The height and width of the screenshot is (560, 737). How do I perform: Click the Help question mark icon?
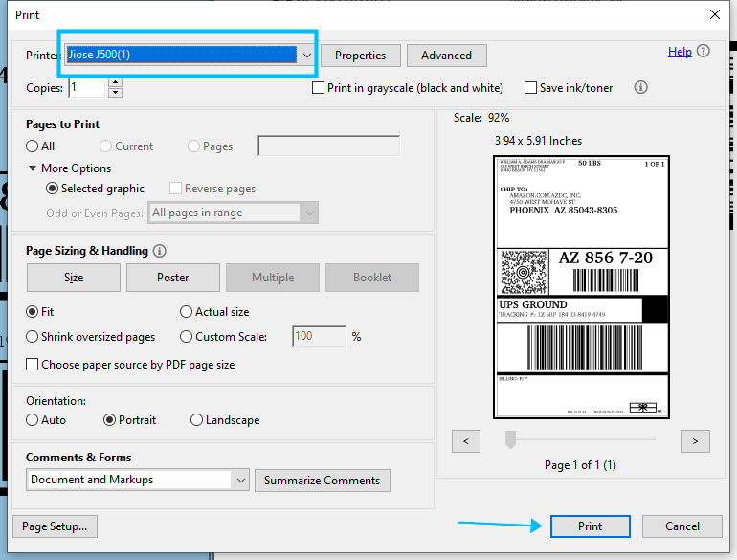click(x=703, y=51)
